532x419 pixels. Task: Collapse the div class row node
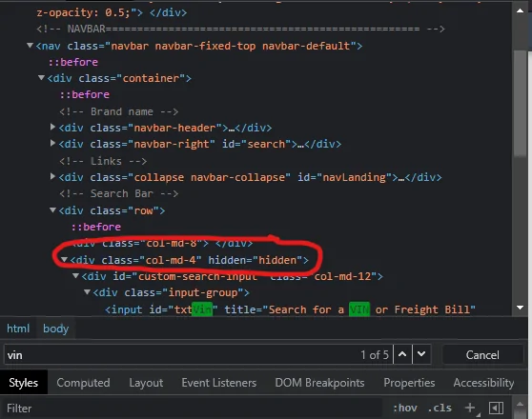click(x=52, y=209)
